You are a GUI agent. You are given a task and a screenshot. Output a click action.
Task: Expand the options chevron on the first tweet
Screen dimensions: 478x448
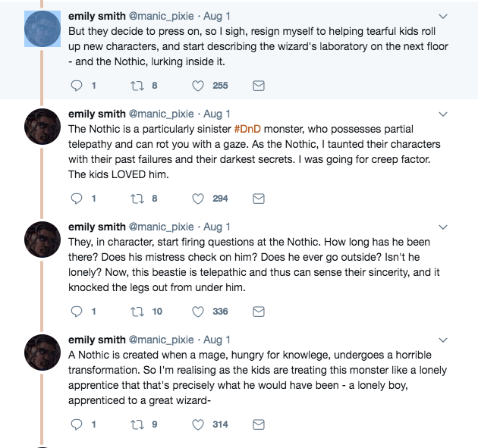444,16
